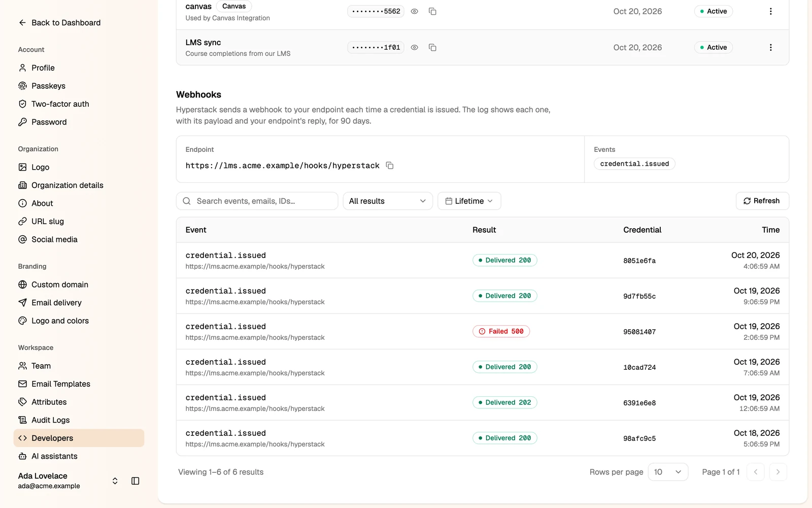Focus the Search events input field

click(x=257, y=201)
